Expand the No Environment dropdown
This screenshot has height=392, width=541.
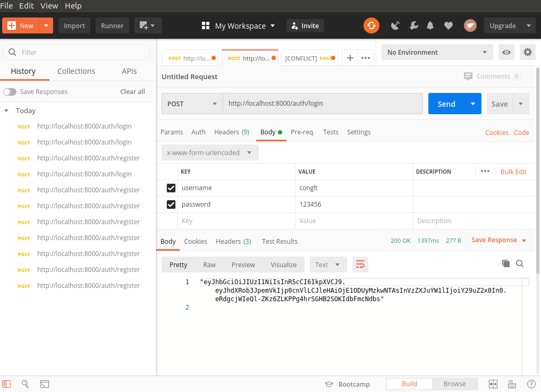[437, 52]
